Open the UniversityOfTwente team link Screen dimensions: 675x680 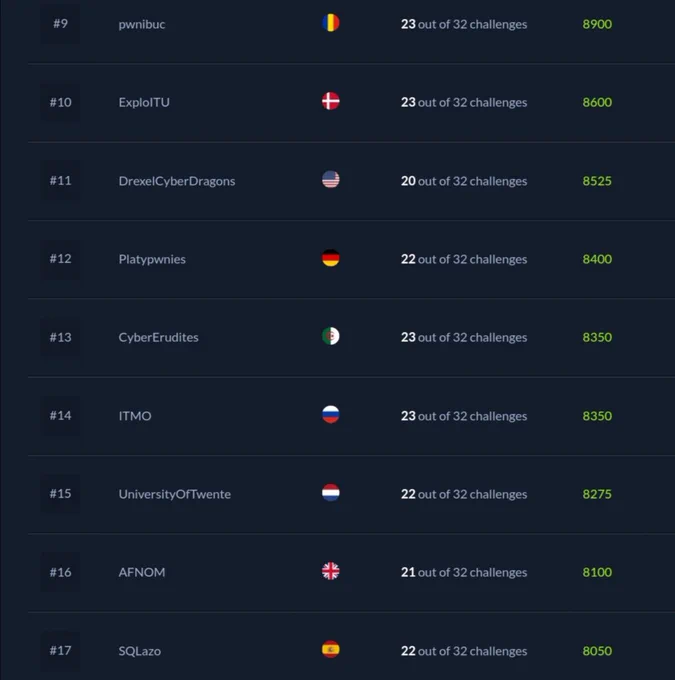point(175,494)
